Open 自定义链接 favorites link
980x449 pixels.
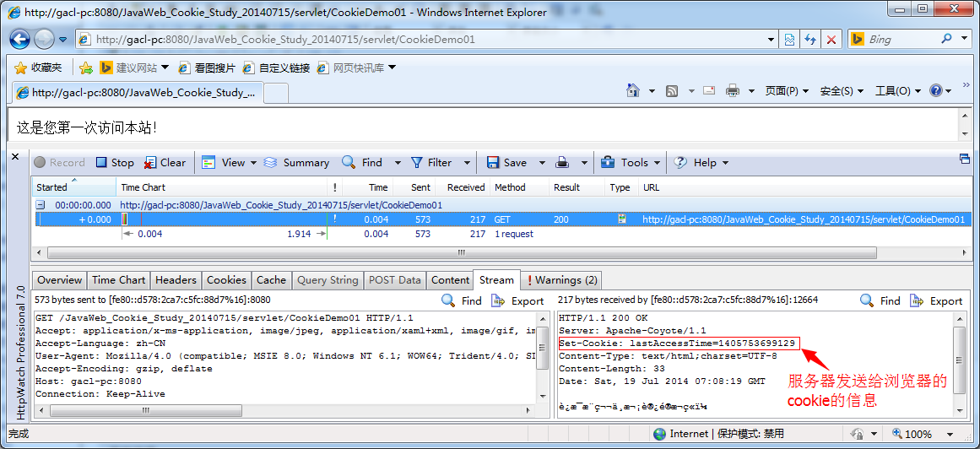click(276, 68)
